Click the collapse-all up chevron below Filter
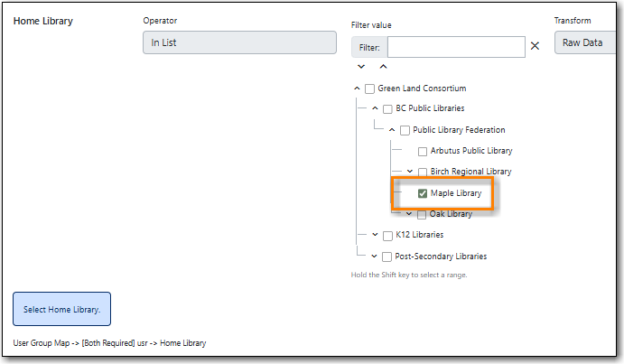 [x=382, y=67]
